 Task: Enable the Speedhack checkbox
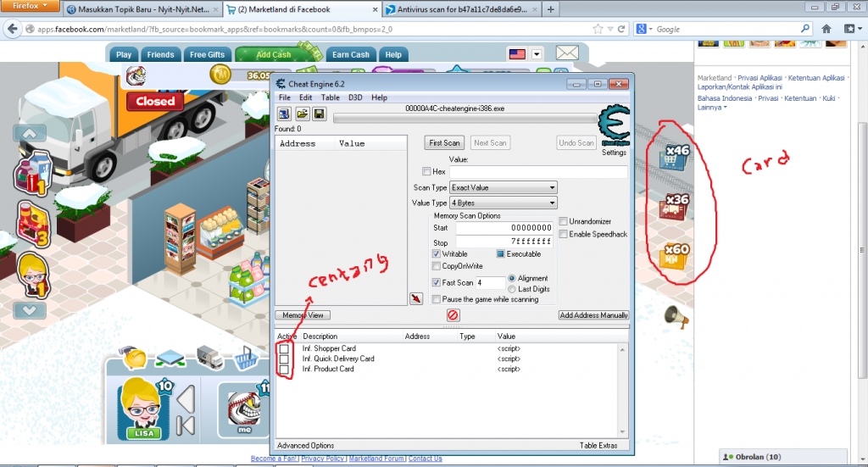(x=564, y=234)
